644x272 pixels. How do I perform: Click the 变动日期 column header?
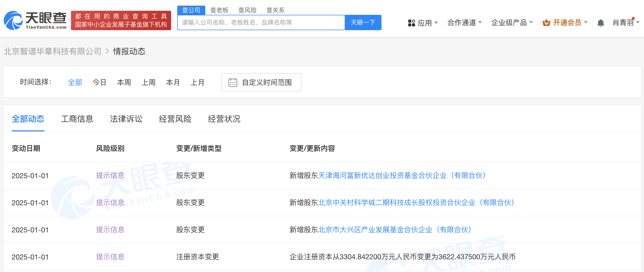(26, 148)
